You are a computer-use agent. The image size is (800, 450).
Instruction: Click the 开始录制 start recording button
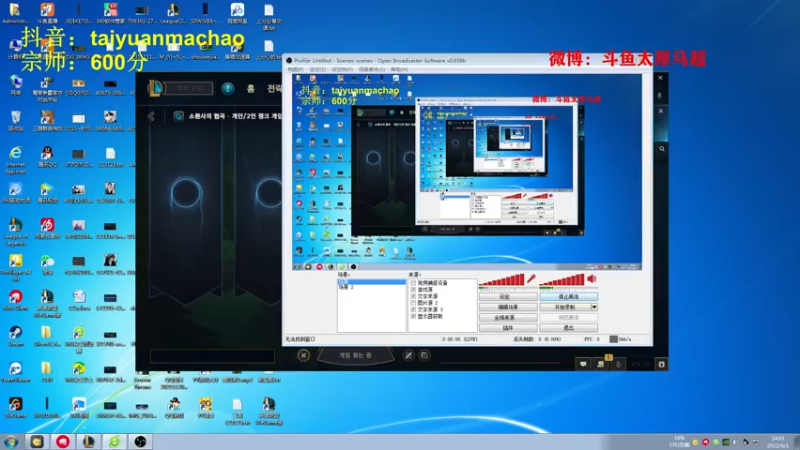[x=565, y=307]
